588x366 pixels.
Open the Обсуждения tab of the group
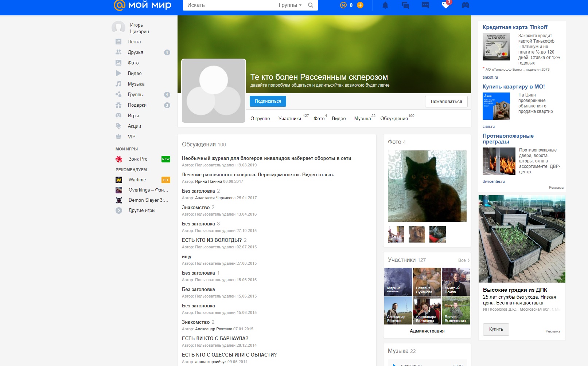point(394,118)
